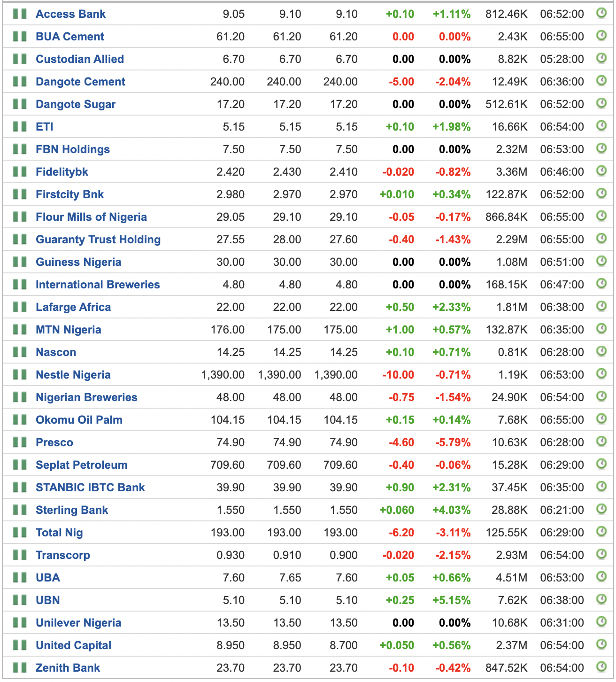Click the clock icon in Dangote Cement row
This screenshot has height=682, width=616.
click(601, 81)
